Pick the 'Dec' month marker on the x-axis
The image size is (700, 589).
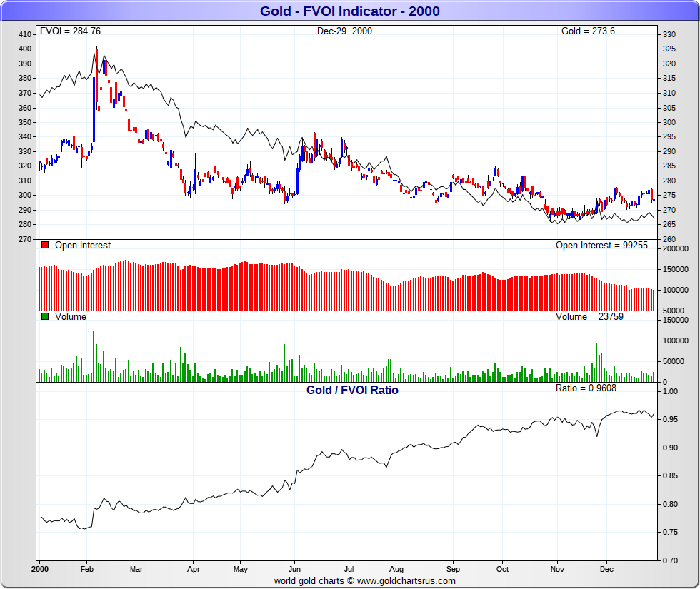[x=606, y=570]
